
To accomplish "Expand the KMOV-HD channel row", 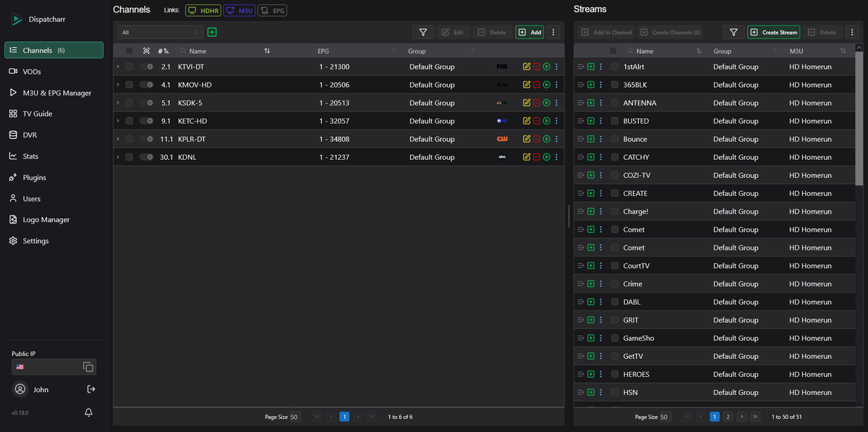I will pos(118,85).
